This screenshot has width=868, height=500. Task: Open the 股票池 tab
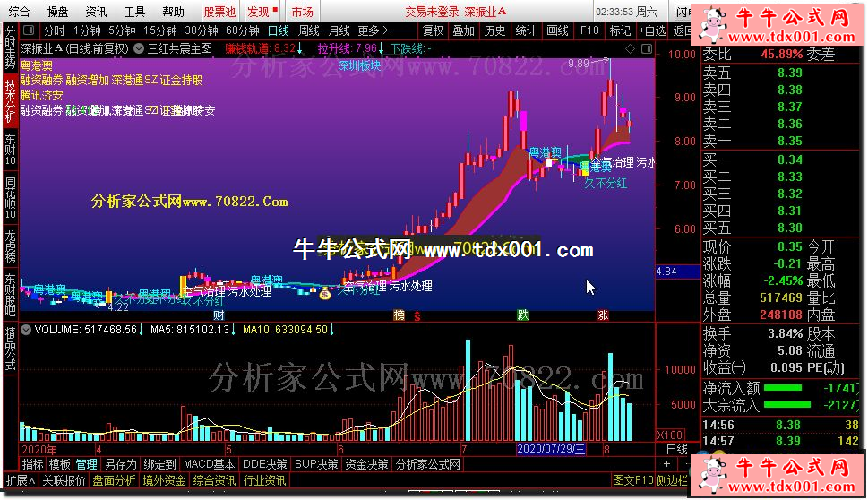coord(219,12)
